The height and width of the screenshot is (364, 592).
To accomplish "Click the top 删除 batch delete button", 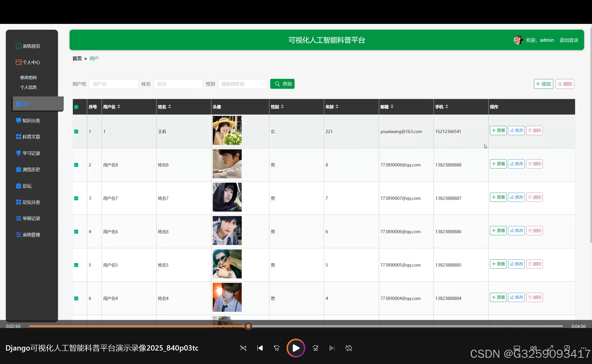I will click(565, 84).
